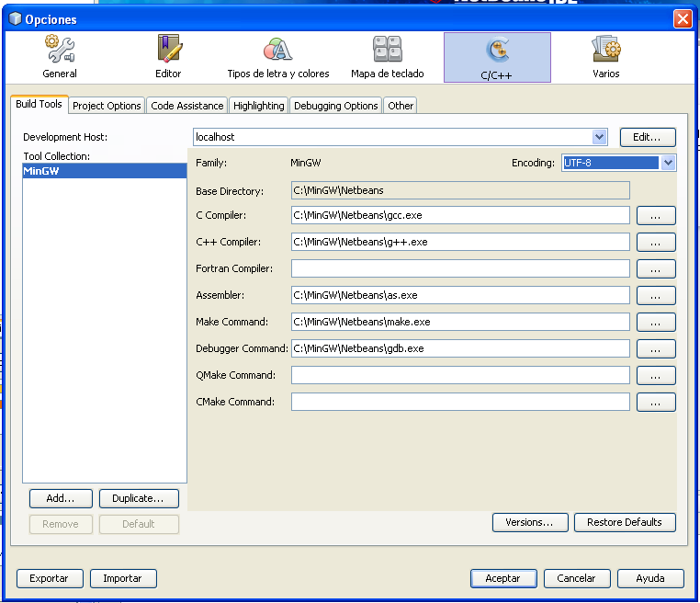Click Edit... button for development host

[648, 137]
